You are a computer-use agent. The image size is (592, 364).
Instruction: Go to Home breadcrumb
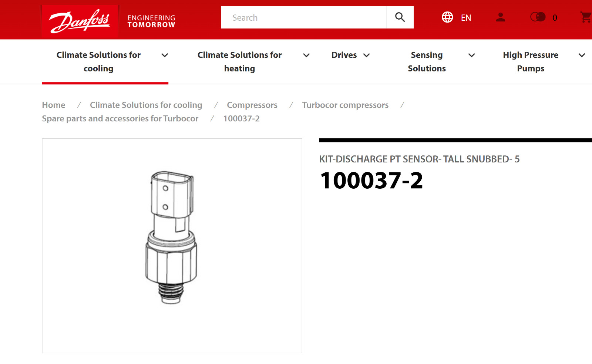point(54,105)
